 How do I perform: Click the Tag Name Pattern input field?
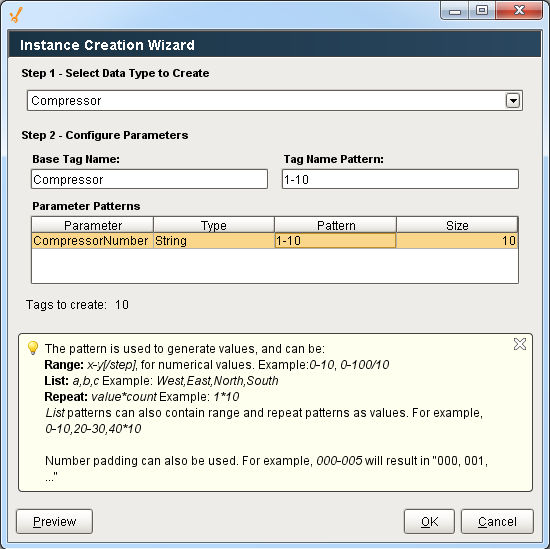(400, 179)
